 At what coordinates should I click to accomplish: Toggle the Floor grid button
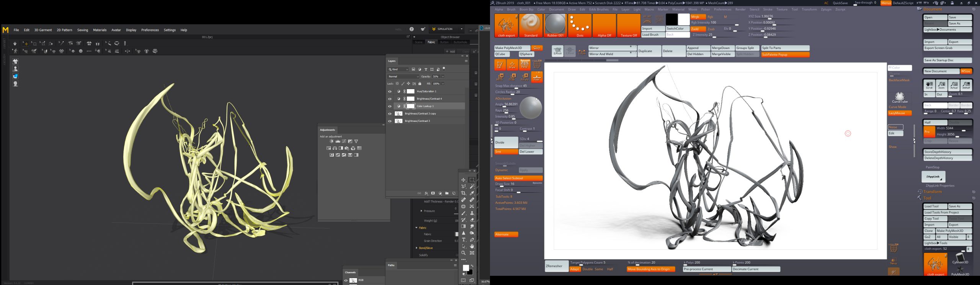[x=537, y=77]
